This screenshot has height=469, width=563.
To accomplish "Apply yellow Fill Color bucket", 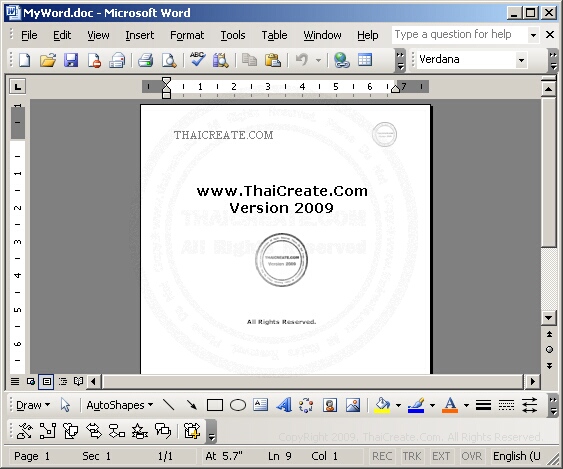I will click(382, 405).
